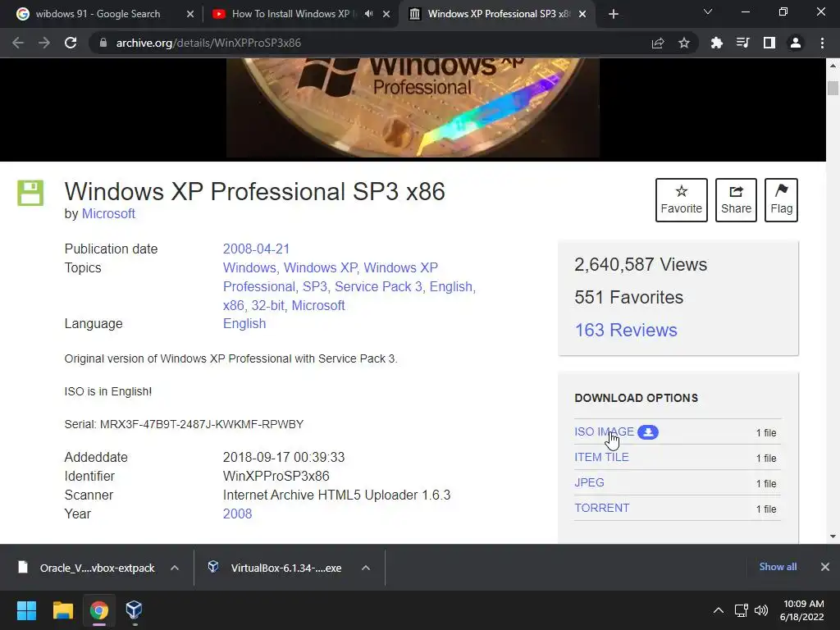
Task: Open the Windows Start menu
Action: point(26,610)
